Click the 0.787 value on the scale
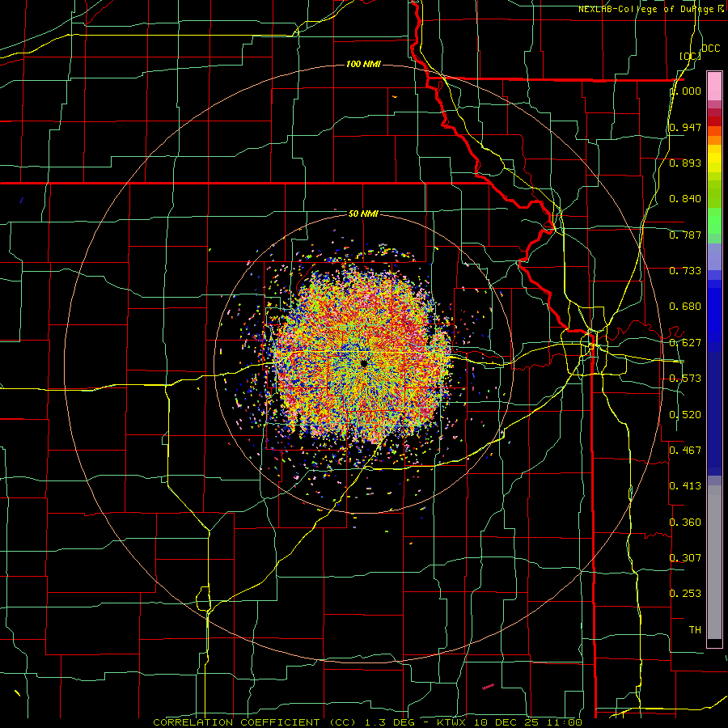728x728 pixels. click(685, 235)
